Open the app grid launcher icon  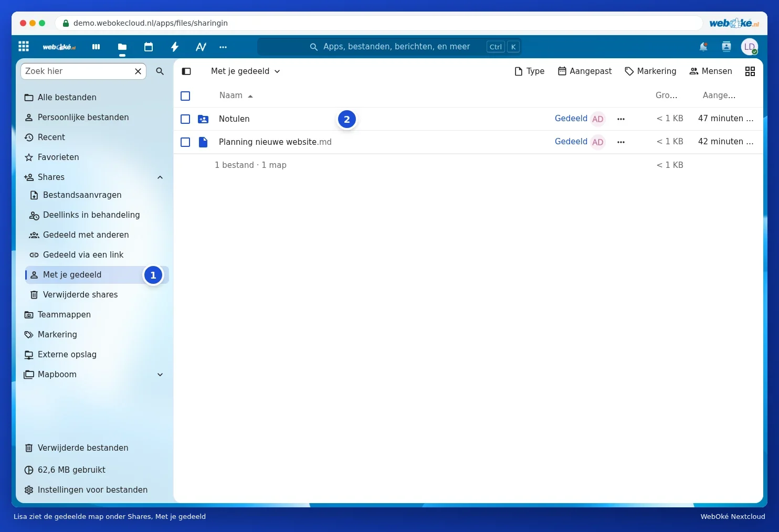[24, 46]
